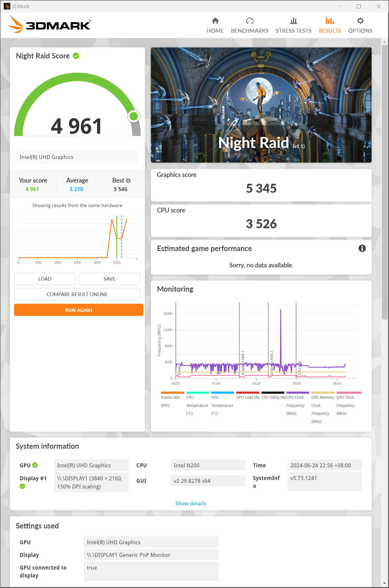Click the Load button
This screenshot has height=588, width=389.
coord(45,279)
